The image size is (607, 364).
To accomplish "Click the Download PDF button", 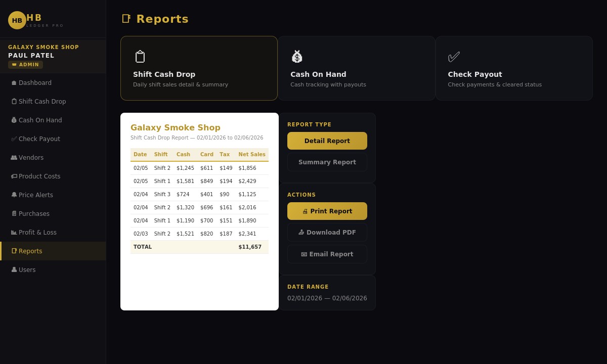I will coord(327,233).
